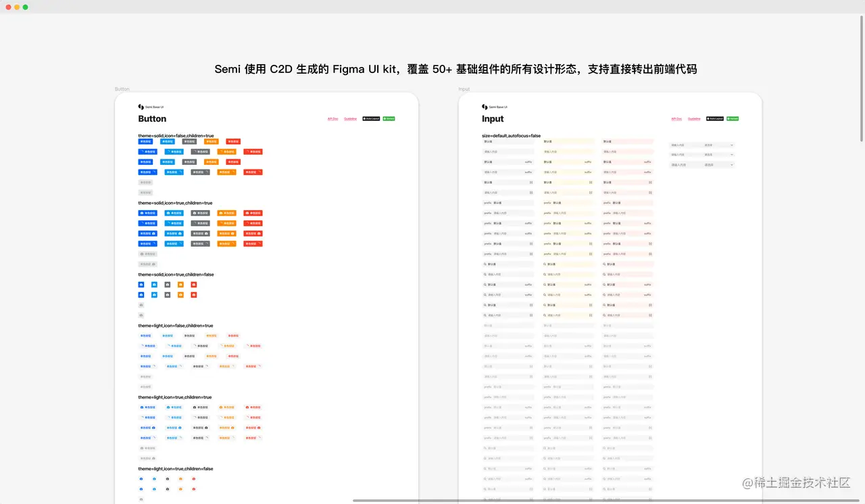Click the green Variant badge in the Button frame
The height and width of the screenshot is (504, 865).
389,118
